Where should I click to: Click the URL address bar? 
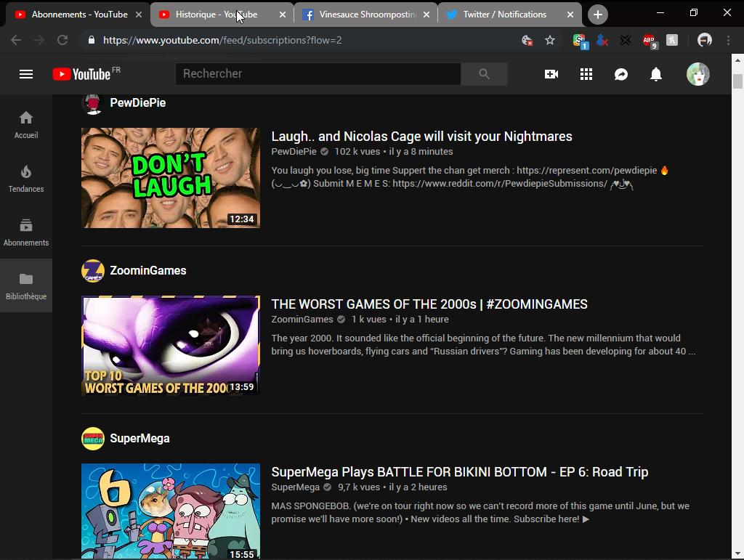[x=304, y=40]
